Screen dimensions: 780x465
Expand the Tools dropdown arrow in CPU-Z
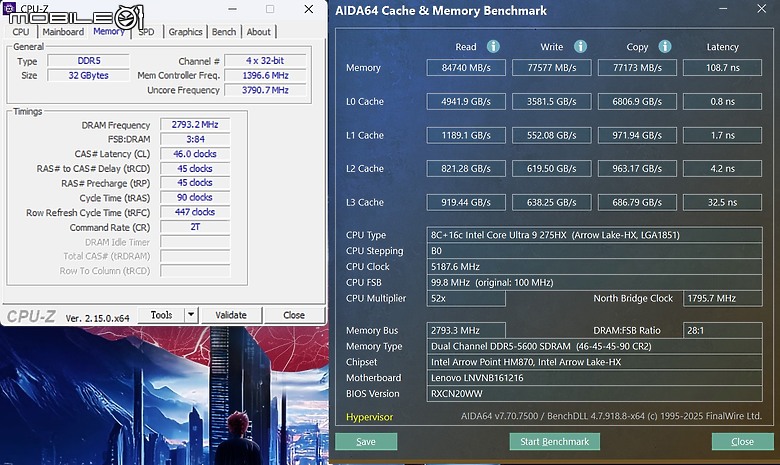coord(191,315)
